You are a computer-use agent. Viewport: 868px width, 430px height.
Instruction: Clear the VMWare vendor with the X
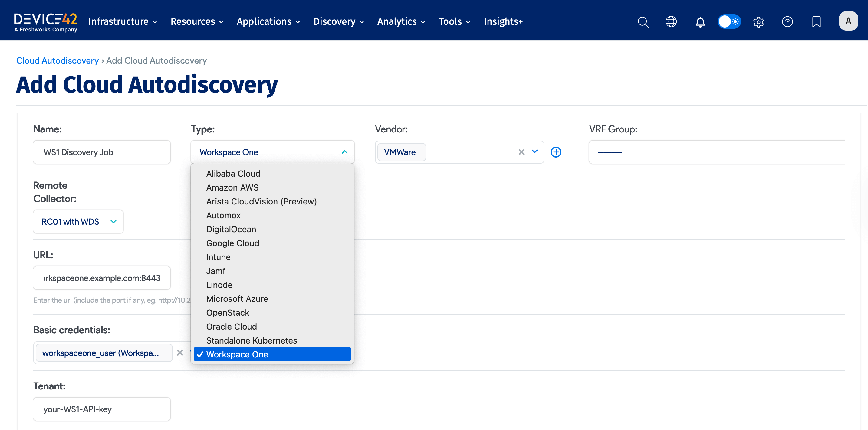pyautogui.click(x=521, y=152)
